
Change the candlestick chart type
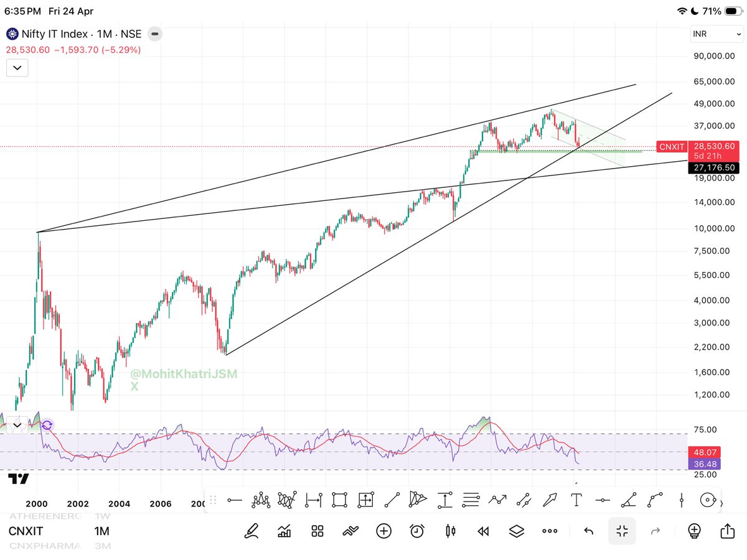(451, 531)
